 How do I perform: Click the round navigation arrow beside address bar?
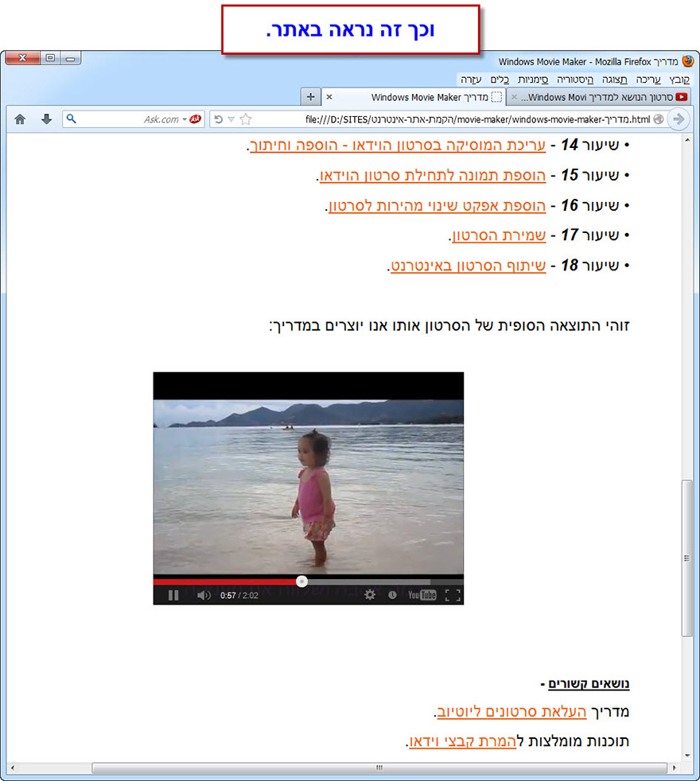(x=679, y=119)
